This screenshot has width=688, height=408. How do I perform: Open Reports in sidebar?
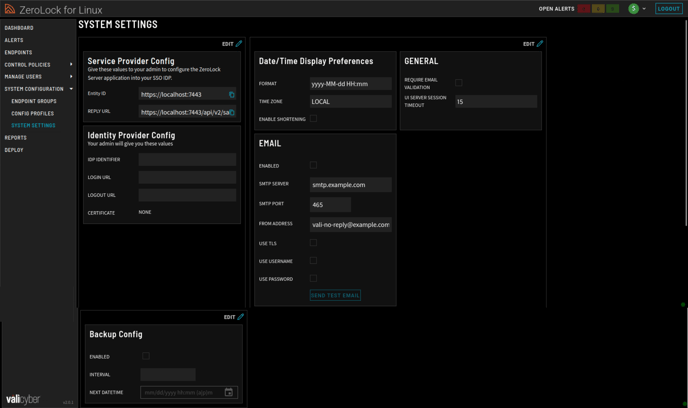point(15,138)
